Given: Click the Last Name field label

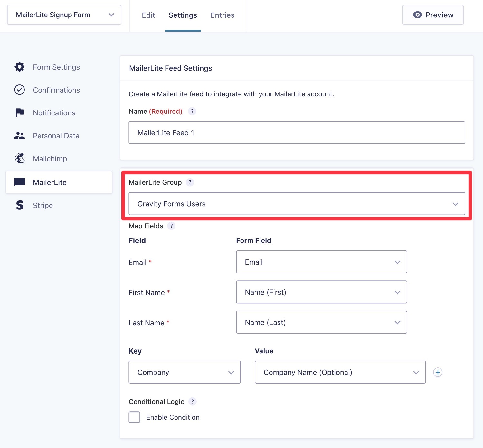Looking at the screenshot, I should 147,323.
